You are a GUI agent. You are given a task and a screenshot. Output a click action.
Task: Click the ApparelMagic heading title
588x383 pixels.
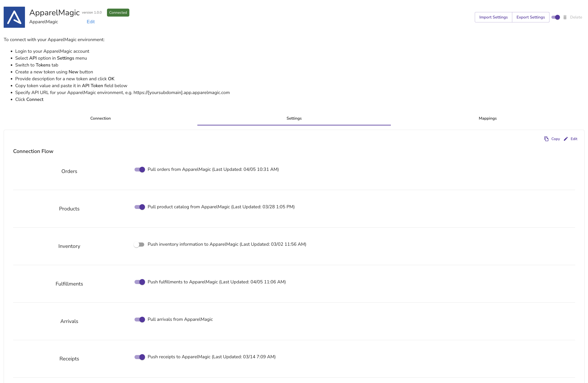(x=54, y=12)
